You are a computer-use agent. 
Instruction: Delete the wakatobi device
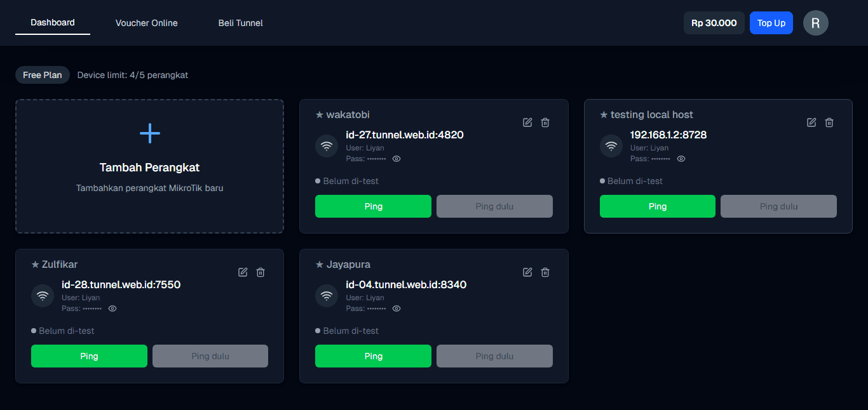click(545, 122)
